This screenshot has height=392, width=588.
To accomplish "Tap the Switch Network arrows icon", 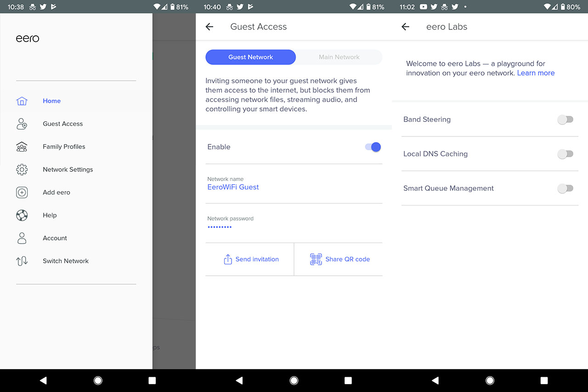I will tap(22, 261).
